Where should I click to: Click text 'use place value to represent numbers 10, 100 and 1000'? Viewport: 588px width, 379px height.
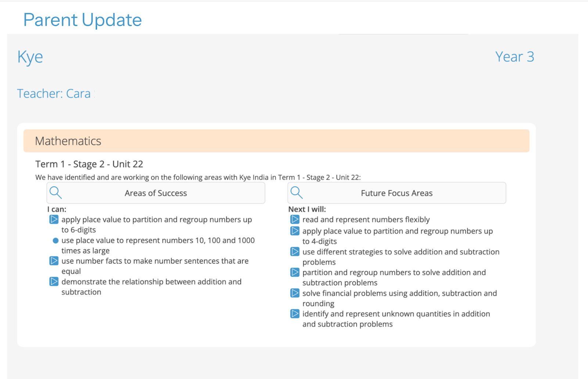pos(158,245)
